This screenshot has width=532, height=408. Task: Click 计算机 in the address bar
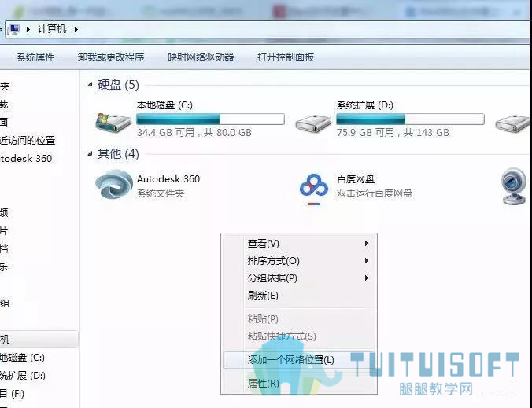pyautogui.click(x=52, y=29)
